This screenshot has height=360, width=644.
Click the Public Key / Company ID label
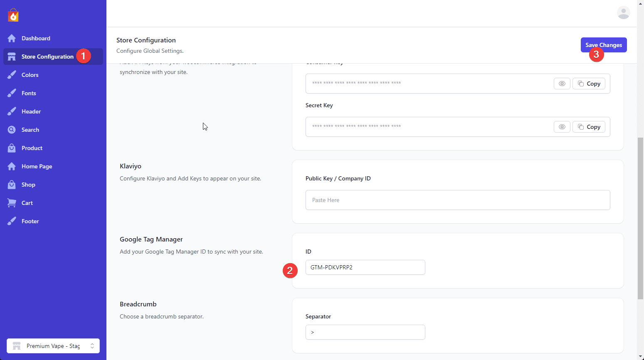(x=338, y=178)
